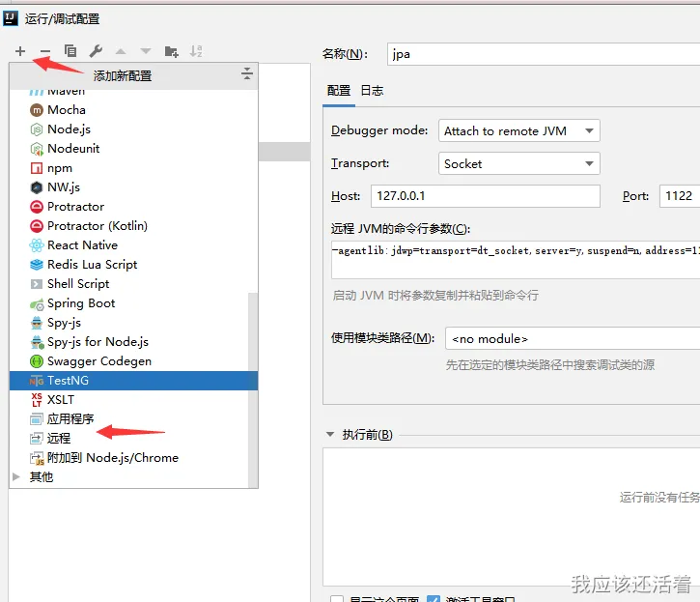Click the configuration list popup scrollbar

253,389
